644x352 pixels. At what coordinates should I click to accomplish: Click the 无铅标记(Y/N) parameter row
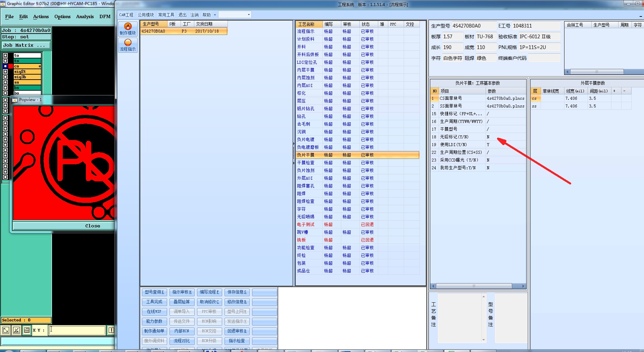478,137
